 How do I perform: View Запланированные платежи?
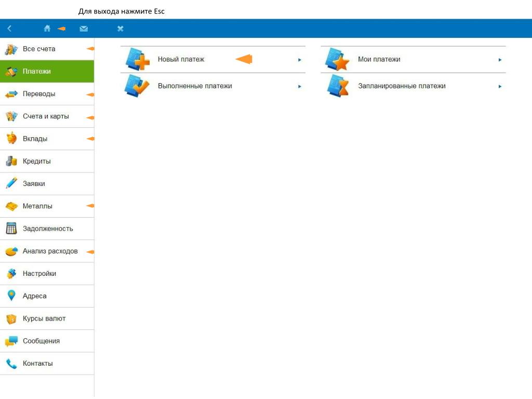pyautogui.click(x=413, y=86)
